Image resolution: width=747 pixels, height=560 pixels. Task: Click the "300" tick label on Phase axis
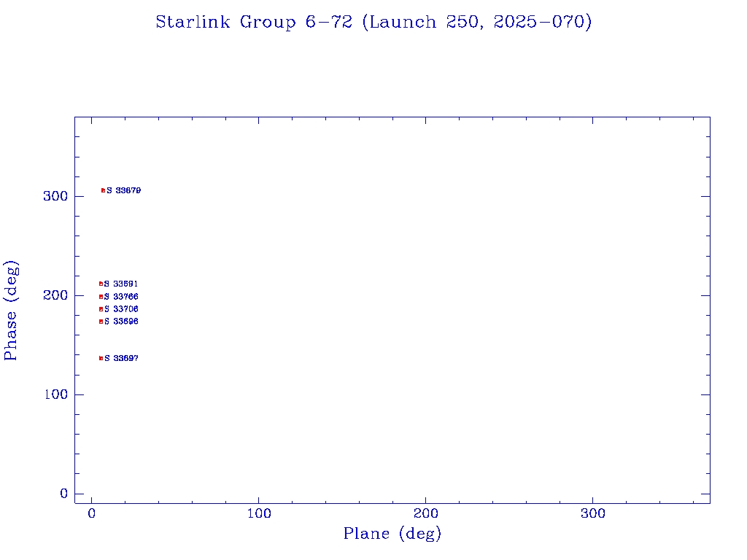55,196
